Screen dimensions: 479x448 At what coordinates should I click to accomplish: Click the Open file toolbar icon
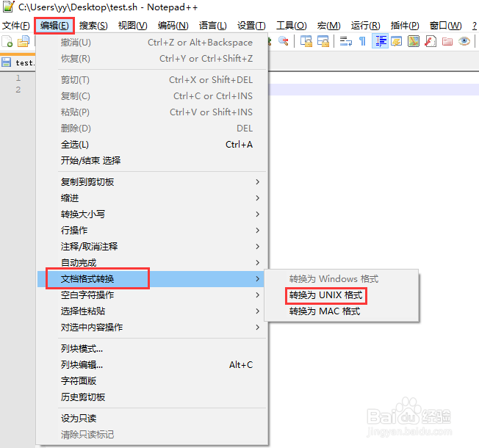(24, 41)
